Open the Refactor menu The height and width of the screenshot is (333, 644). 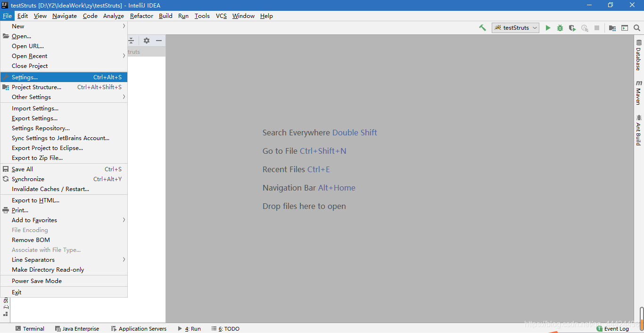[x=141, y=16]
